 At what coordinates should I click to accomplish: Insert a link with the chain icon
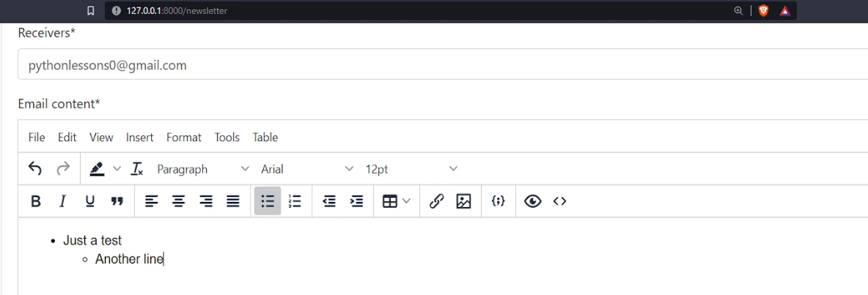(x=435, y=201)
